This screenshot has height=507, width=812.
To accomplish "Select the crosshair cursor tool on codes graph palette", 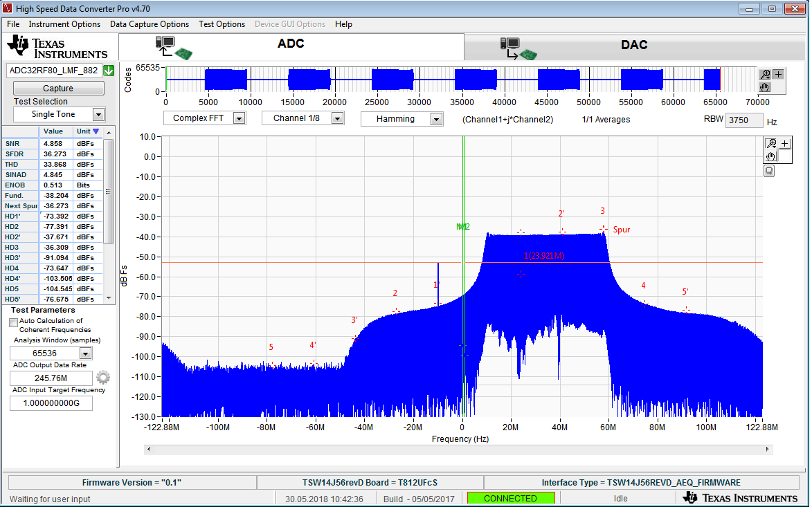I will 778,75.
